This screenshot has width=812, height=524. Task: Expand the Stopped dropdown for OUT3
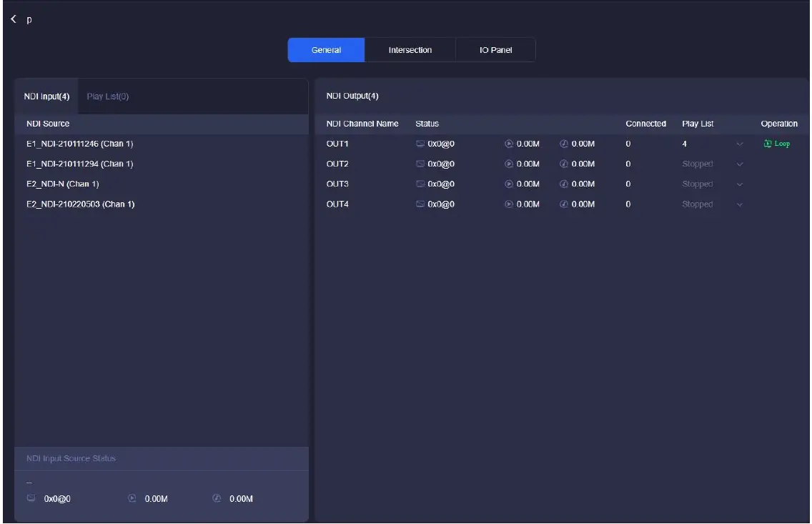click(740, 184)
